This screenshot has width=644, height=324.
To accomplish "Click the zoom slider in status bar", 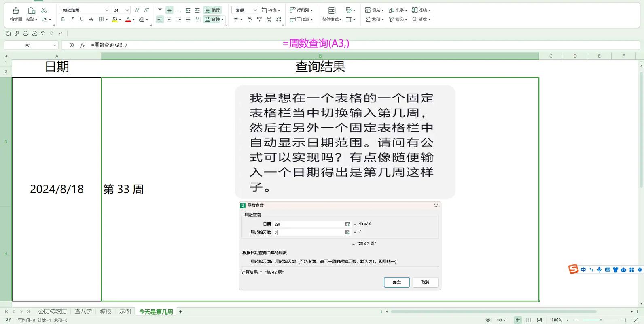I will (601, 320).
